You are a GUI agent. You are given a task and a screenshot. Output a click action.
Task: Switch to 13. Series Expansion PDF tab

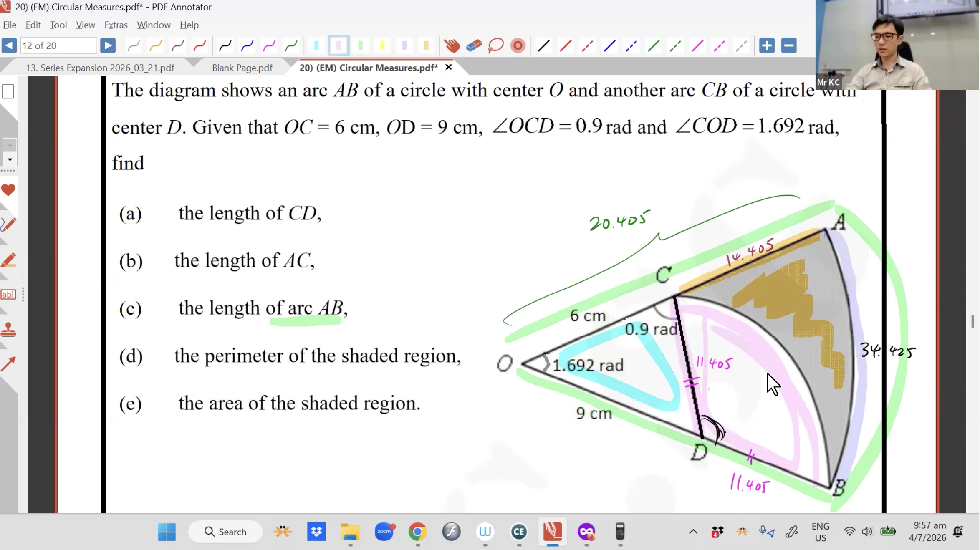pyautogui.click(x=100, y=68)
